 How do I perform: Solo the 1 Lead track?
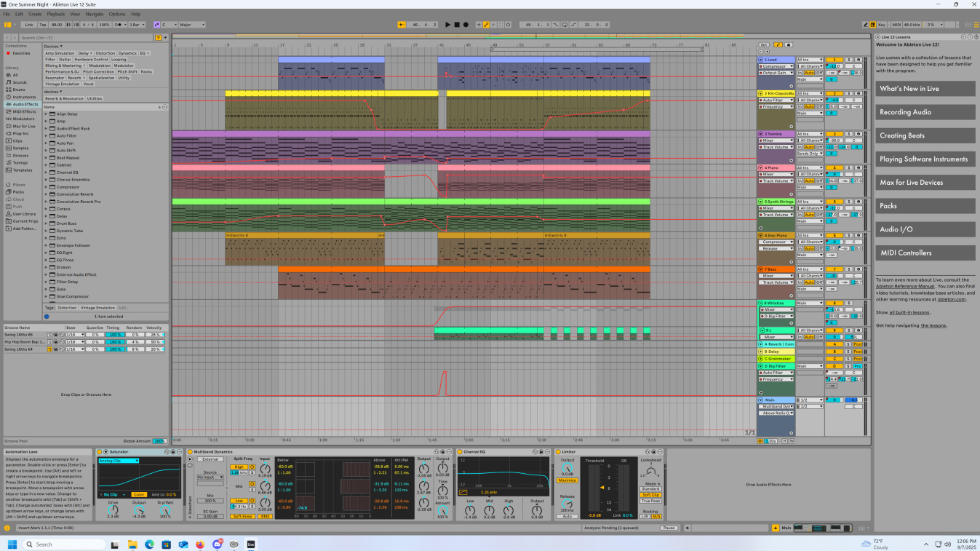coord(848,60)
